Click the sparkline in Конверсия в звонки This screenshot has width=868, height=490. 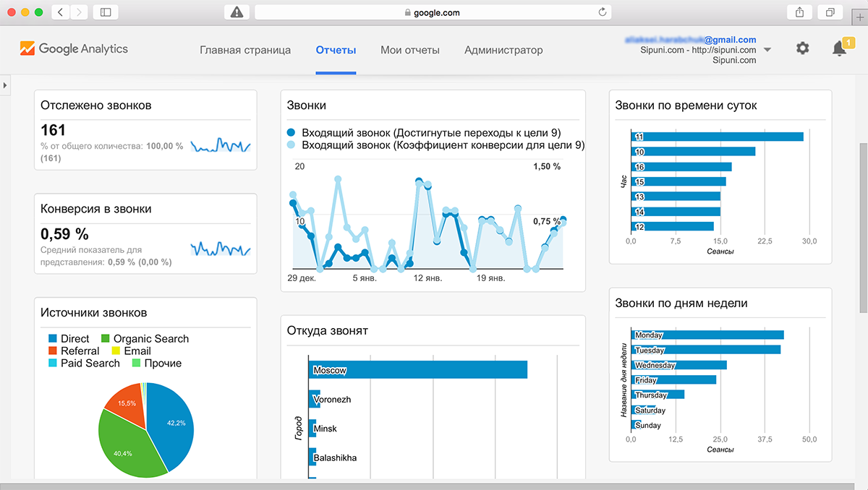point(221,249)
